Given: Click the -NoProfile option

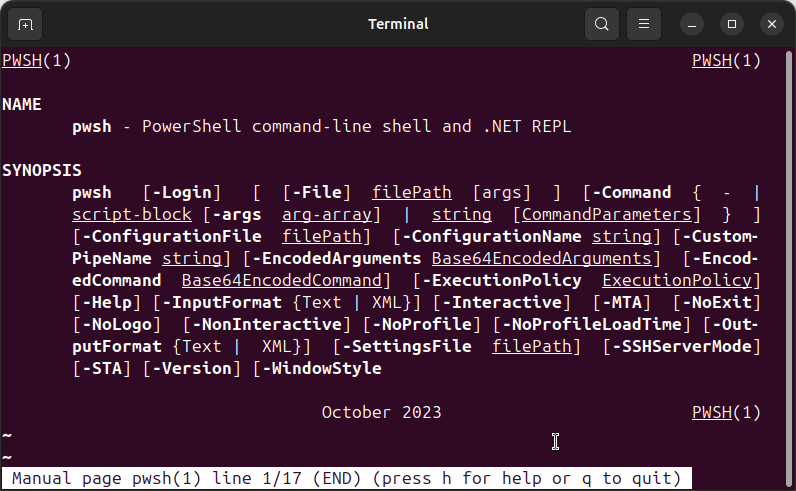Looking at the screenshot, I should coord(421,324).
